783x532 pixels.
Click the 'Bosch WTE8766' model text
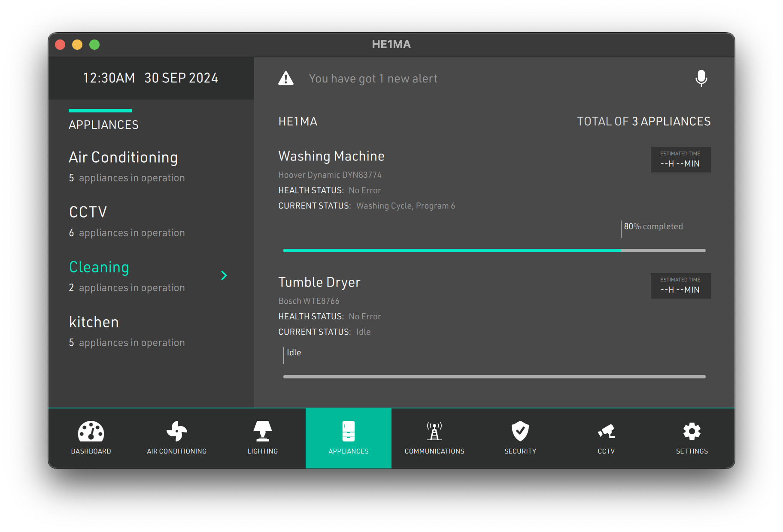(x=309, y=301)
